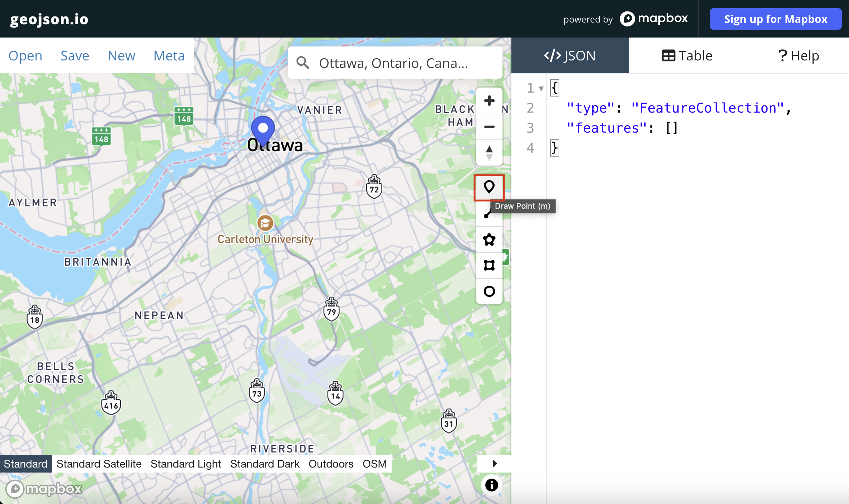This screenshot has height=504, width=849.
Task: Click the map zoom in plus button
Action: click(x=489, y=101)
